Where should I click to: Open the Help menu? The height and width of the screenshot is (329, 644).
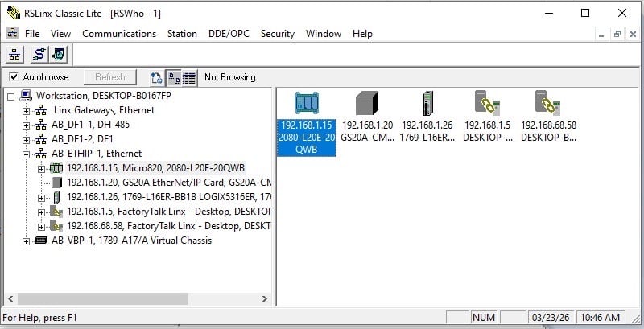point(362,34)
